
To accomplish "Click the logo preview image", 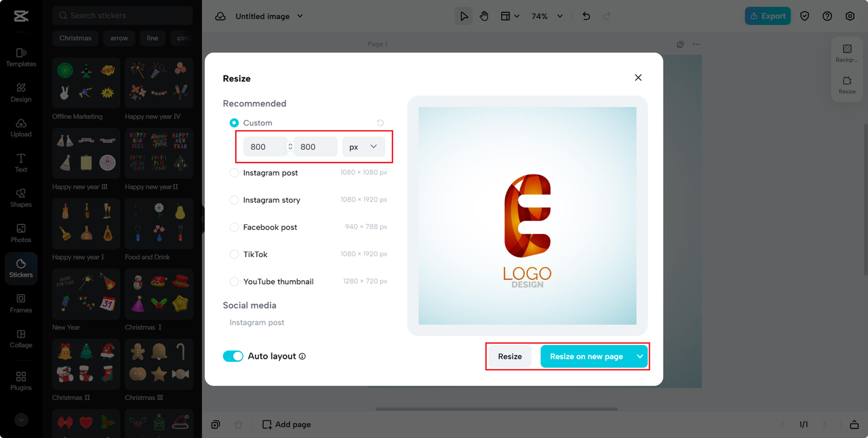I will coord(528,216).
